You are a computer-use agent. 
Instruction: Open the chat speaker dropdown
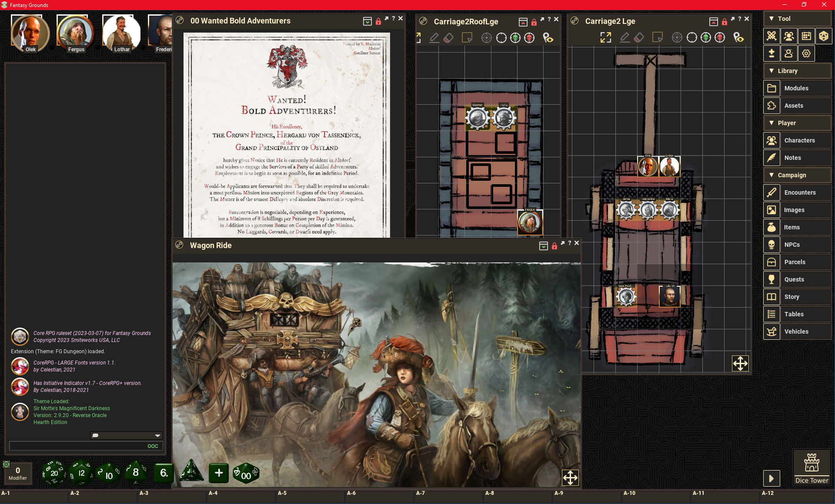click(x=127, y=435)
